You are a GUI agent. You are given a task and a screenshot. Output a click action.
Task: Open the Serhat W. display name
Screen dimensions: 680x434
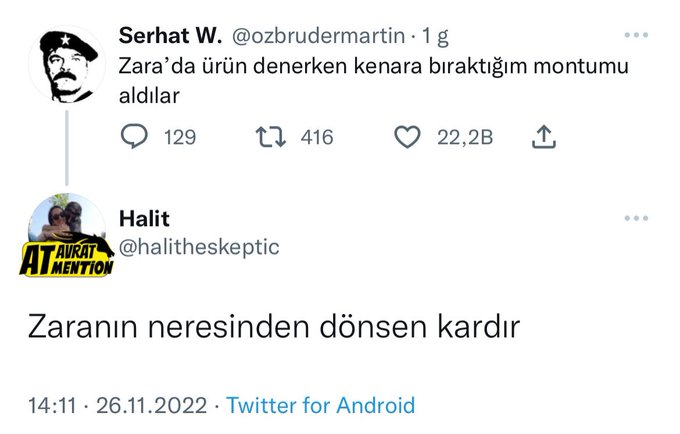[x=170, y=36]
